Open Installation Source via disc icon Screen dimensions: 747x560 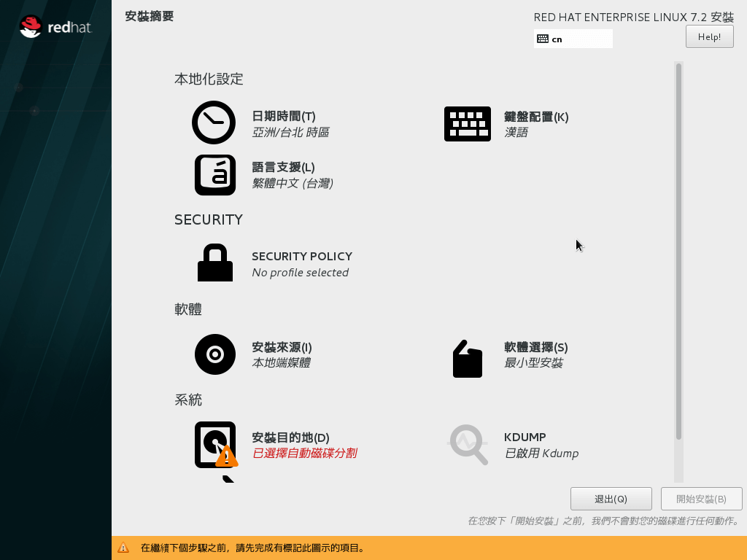pos(214,354)
